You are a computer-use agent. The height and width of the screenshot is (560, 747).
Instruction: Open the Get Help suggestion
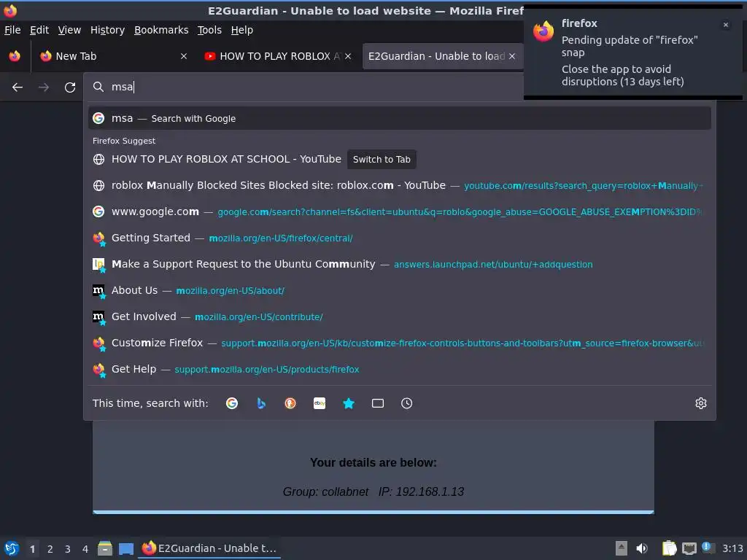click(400, 369)
